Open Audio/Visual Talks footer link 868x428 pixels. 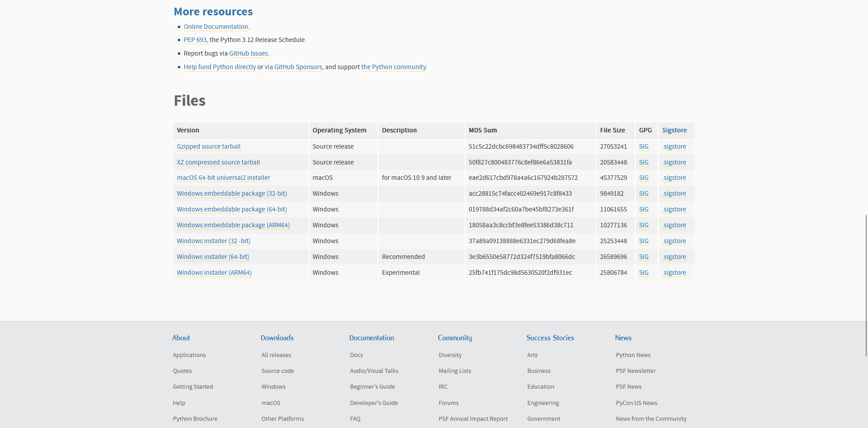374,371
